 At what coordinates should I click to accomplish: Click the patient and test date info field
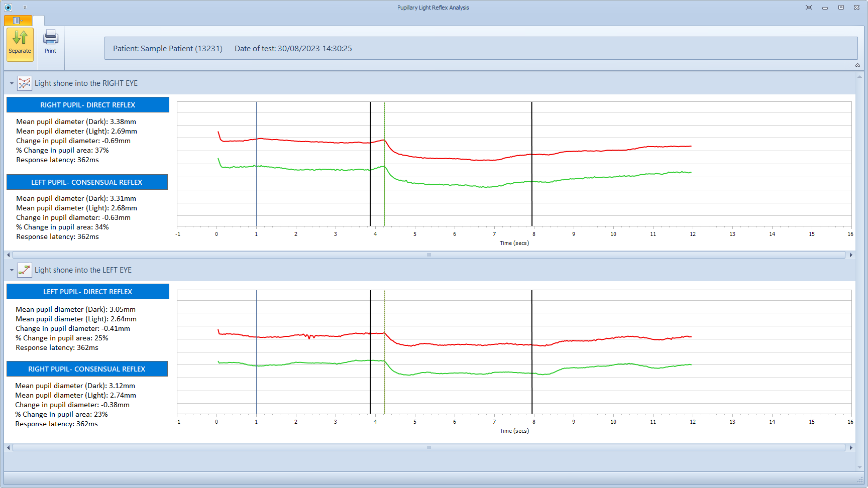coord(481,49)
